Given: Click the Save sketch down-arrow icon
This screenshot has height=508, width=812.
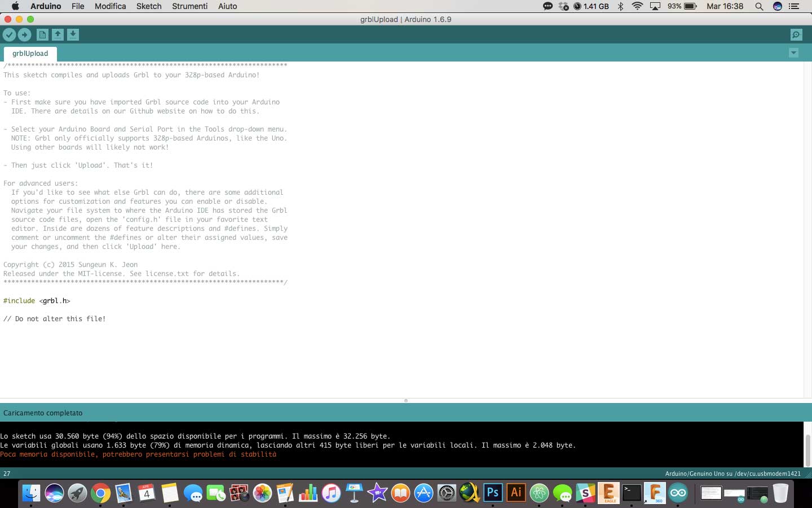Looking at the screenshot, I should tap(73, 35).
